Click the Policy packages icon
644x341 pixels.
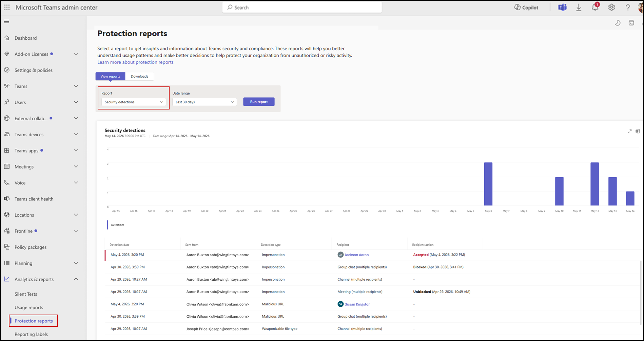point(7,247)
